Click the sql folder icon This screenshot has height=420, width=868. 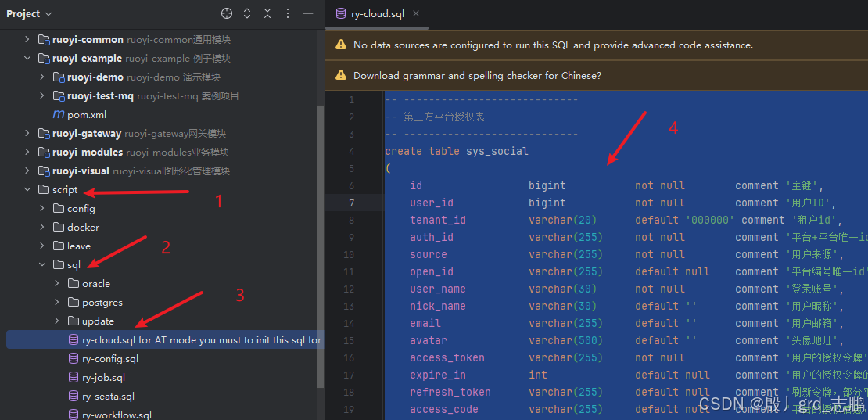click(x=59, y=265)
